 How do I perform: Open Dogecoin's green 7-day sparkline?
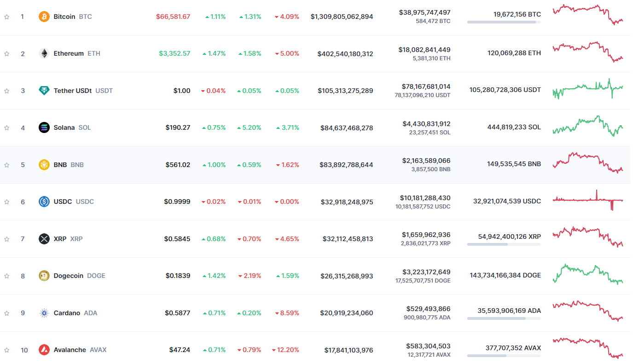tap(588, 274)
